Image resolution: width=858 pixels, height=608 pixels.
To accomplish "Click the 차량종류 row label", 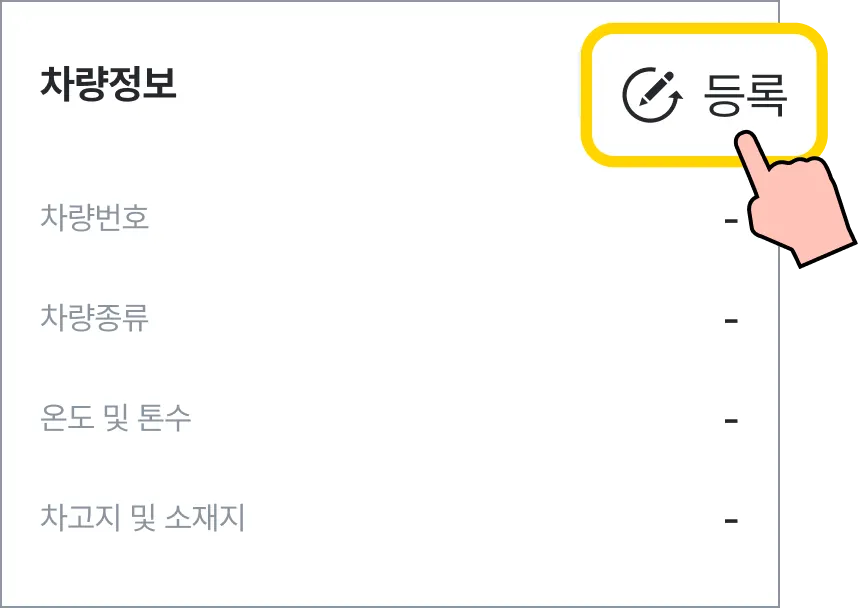I will click(x=95, y=318).
